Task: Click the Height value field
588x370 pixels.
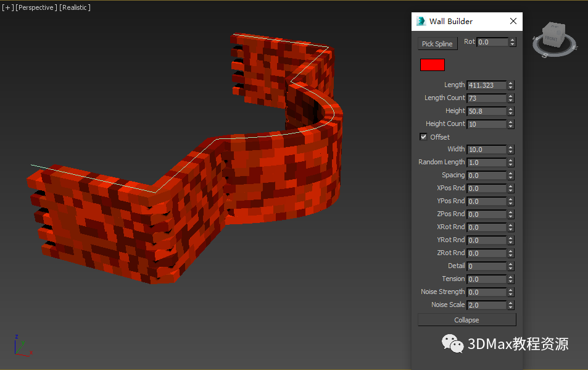Action: click(x=486, y=111)
